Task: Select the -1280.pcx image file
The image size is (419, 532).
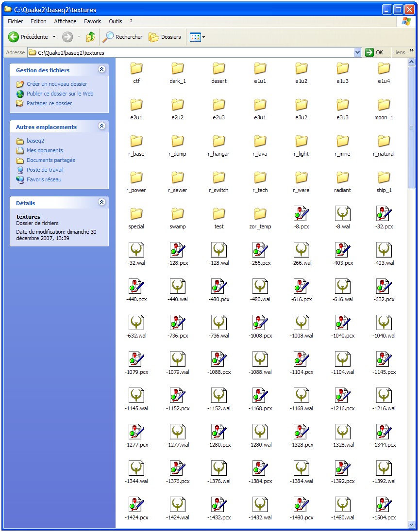Action: pyautogui.click(x=218, y=432)
